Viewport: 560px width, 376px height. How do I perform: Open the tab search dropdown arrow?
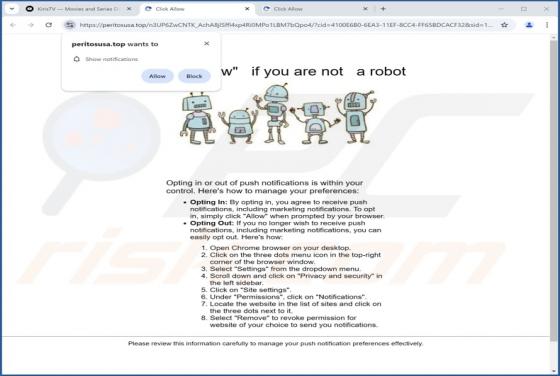[12, 9]
